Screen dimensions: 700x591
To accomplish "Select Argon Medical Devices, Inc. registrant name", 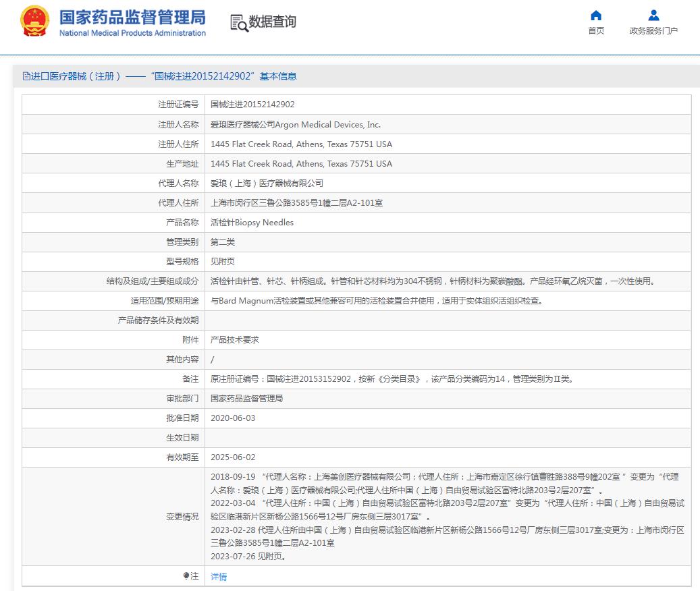I will tap(327, 124).
